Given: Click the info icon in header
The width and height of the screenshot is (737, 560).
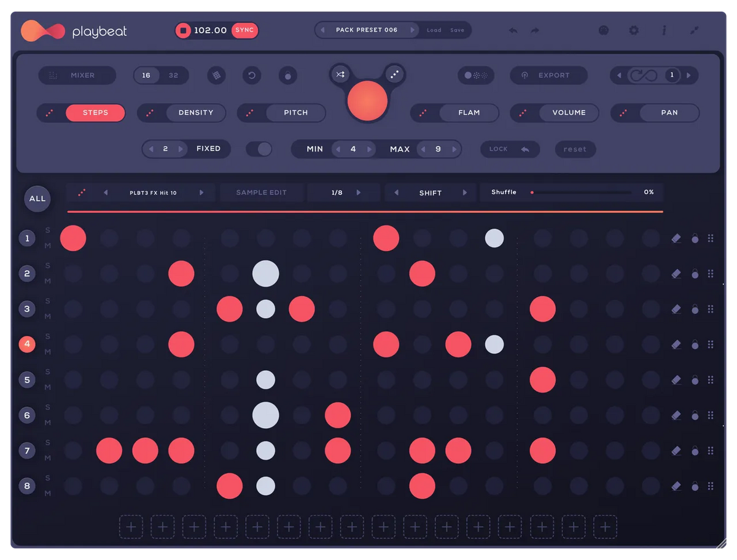Looking at the screenshot, I should [664, 30].
